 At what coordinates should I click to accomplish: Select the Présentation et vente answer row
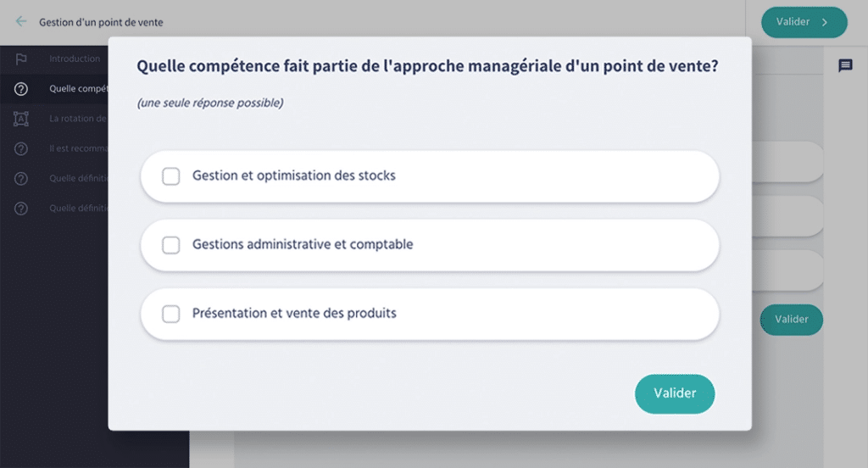tap(430, 314)
